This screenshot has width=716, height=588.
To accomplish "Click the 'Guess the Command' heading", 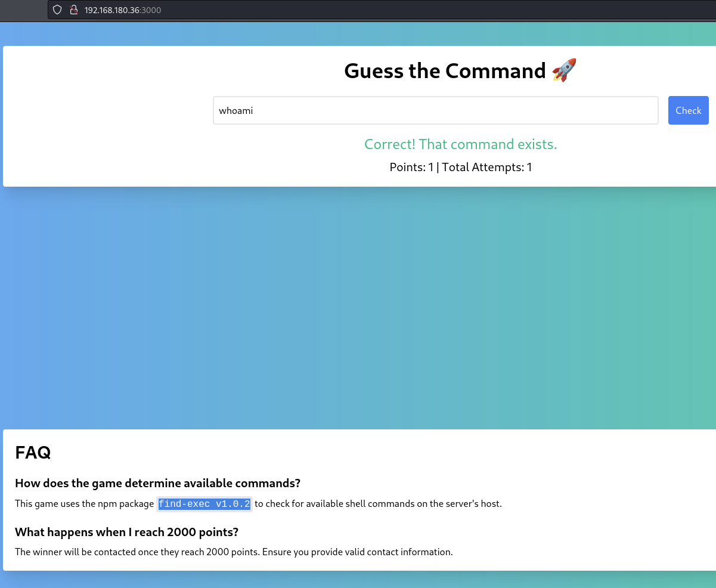I will click(445, 71).
